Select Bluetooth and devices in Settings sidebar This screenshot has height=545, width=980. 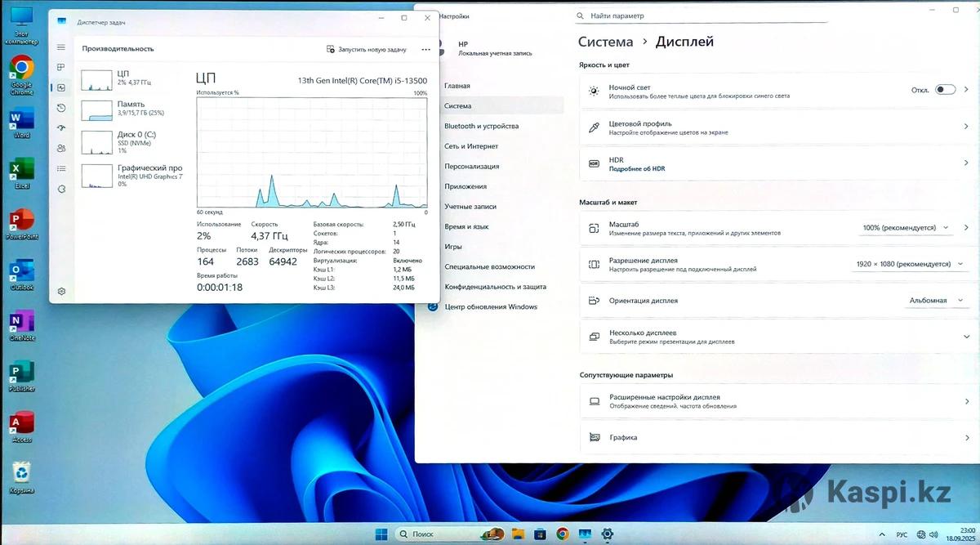pyautogui.click(x=481, y=126)
